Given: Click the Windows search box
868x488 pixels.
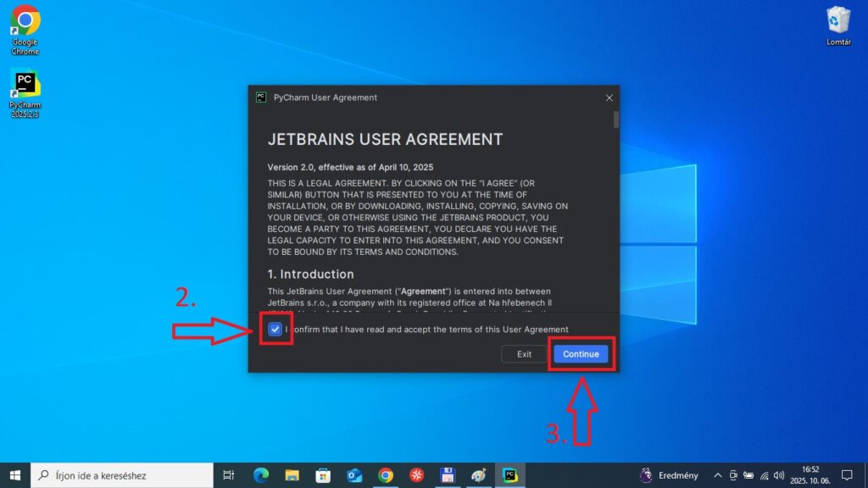Looking at the screenshot, I should click(x=123, y=475).
